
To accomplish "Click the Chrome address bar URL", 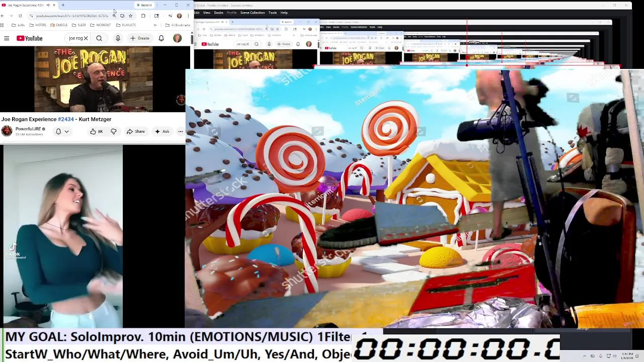I will pos(72,16).
